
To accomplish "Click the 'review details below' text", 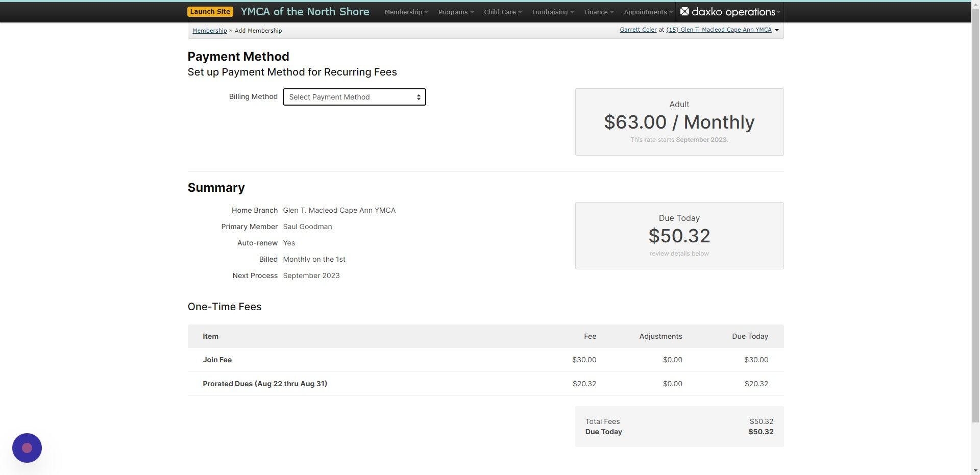I will click(x=679, y=254).
